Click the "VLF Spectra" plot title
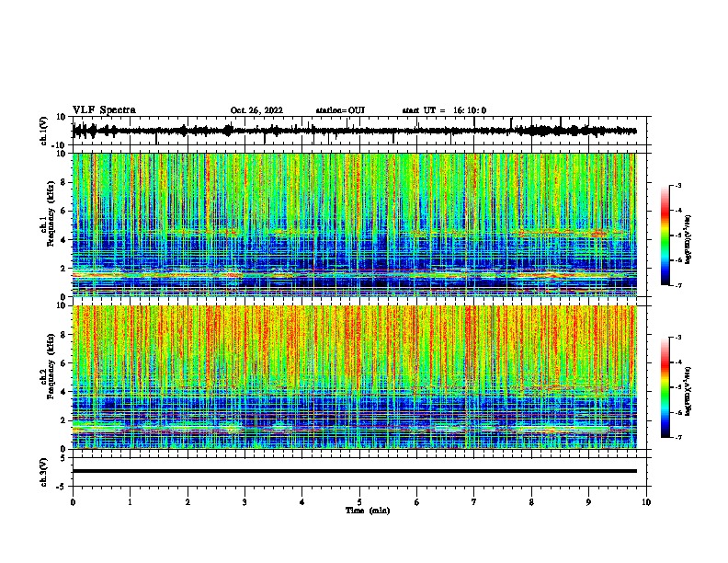728x563 pixels. point(104,110)
